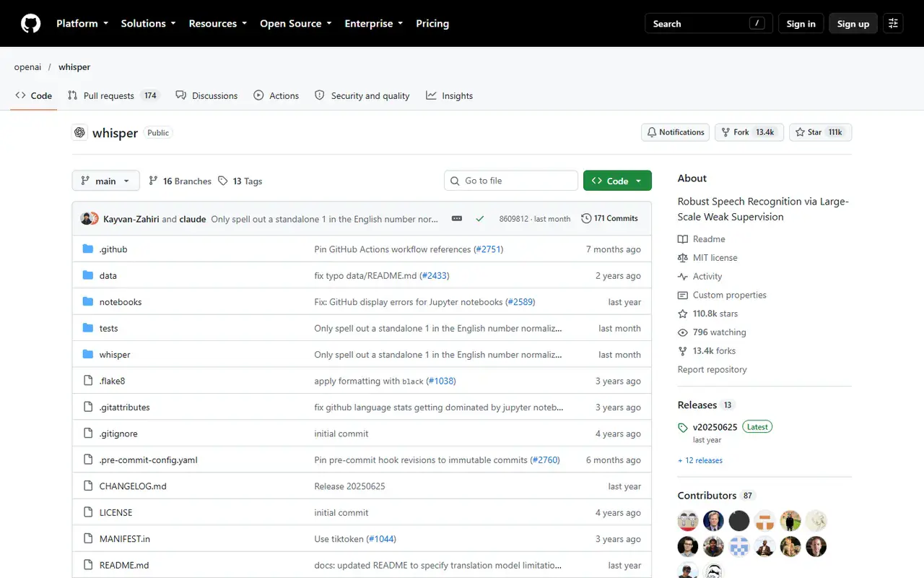Switch to the Insights tab

449,95
